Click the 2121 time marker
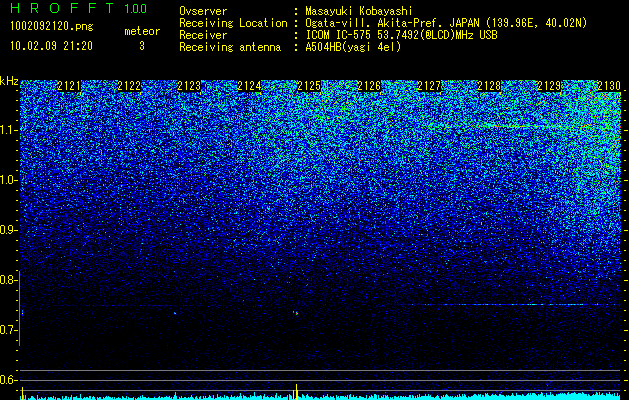This screenshot has width=629, height=400. 69,86
